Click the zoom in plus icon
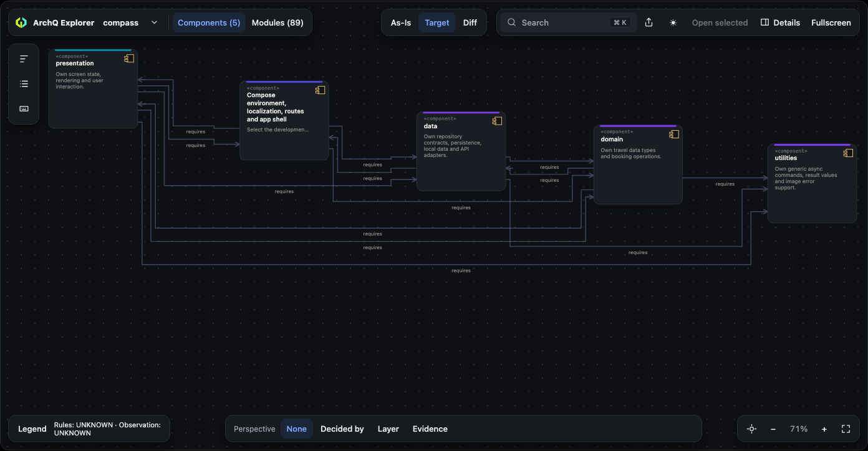The height and width of the screenshot is (451, 868). click(x=824, y=429)
